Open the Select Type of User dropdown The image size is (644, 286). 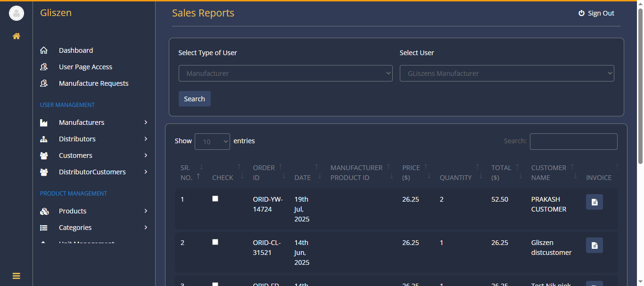point(286,74)
